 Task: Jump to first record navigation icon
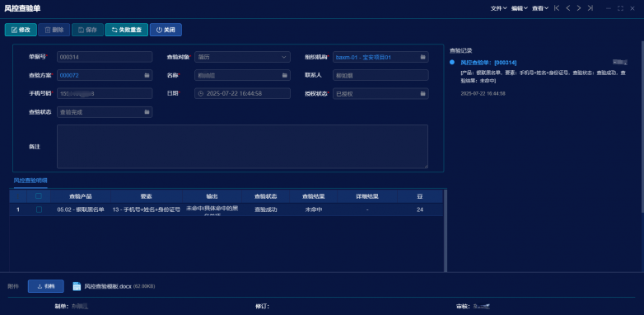tap(557, 7)
